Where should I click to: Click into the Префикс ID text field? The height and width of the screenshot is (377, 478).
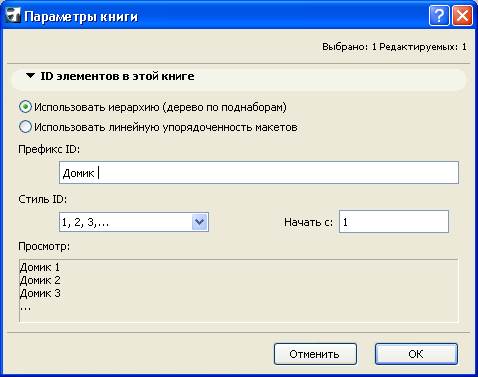click(259, 173)
